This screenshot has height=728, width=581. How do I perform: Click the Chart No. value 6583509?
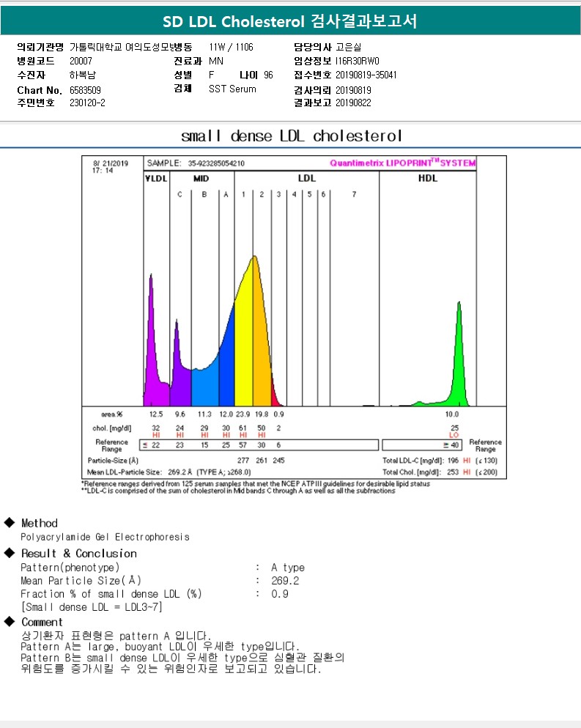click(85, 89)
